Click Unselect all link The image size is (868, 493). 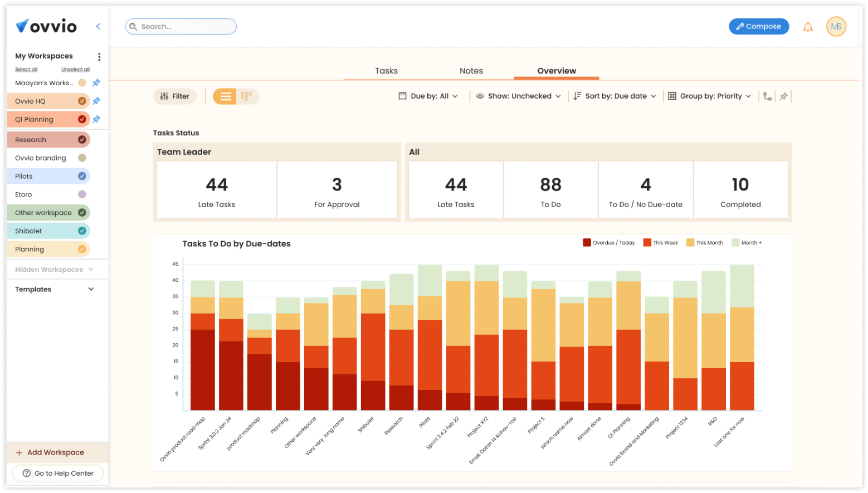(x=75, y=70)
